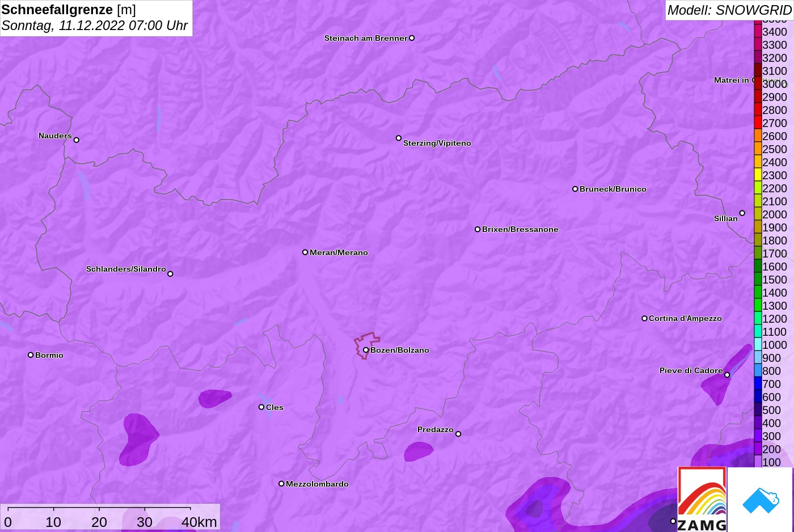The width and height of the screenshot is (794, 532).
Task: Select the 700 blue legend swatch
Action: (758, 383)
